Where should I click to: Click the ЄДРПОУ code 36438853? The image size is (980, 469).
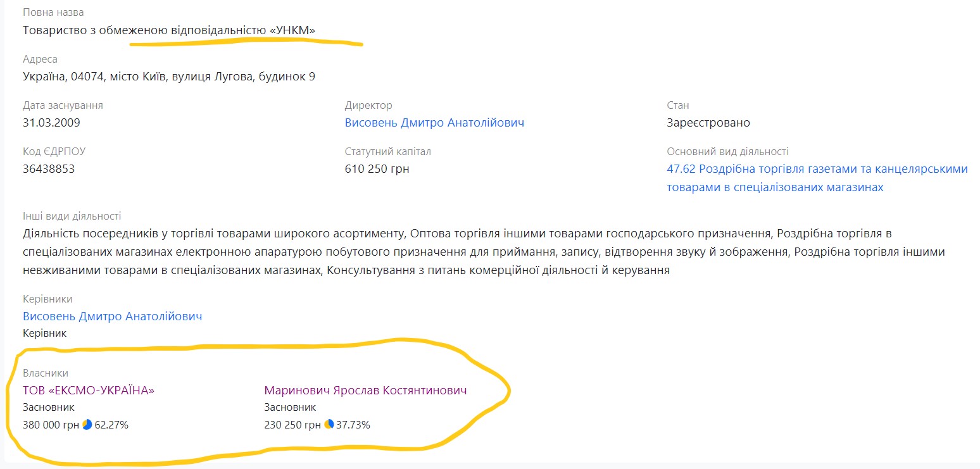(x=49, y=169)
